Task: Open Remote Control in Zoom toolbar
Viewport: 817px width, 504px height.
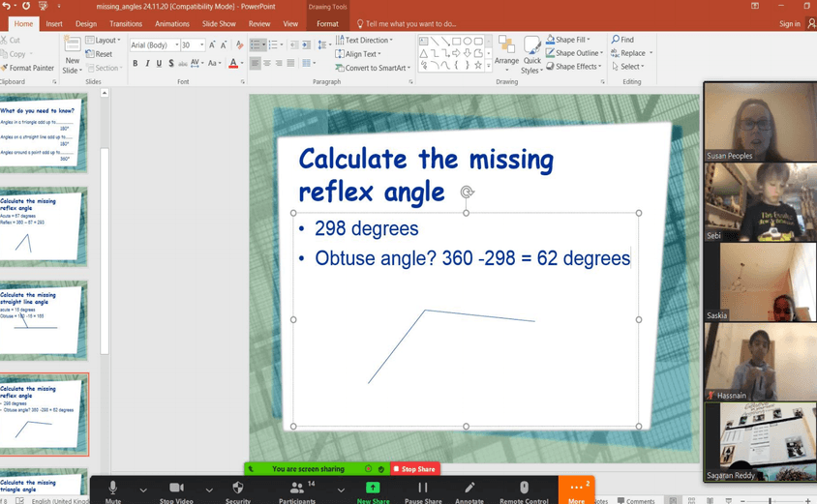Action: pos(524,489)
